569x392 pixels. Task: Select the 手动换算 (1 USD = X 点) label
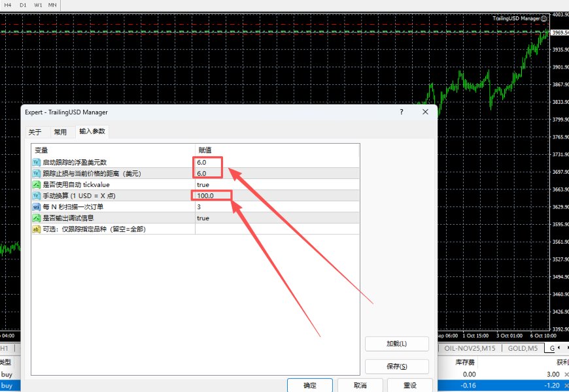tap(79, 196)
